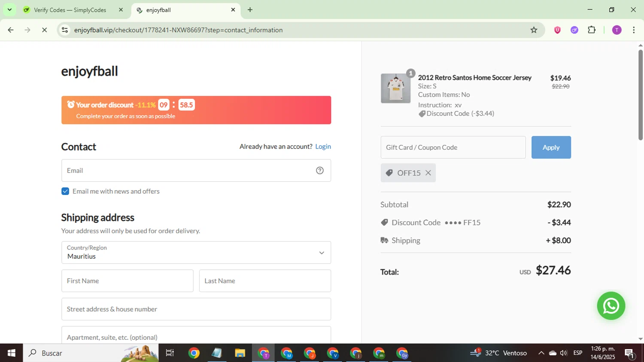Open the Chrome taskbar icon with J badge
The width and height of the screenshot is (644, 362).
[310, 353]
